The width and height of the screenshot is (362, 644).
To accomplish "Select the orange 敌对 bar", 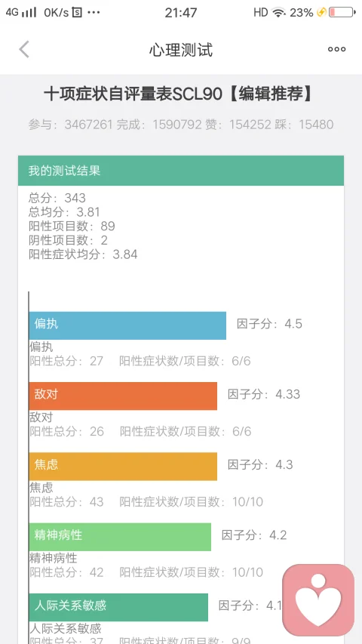I will tap(123, 396).
